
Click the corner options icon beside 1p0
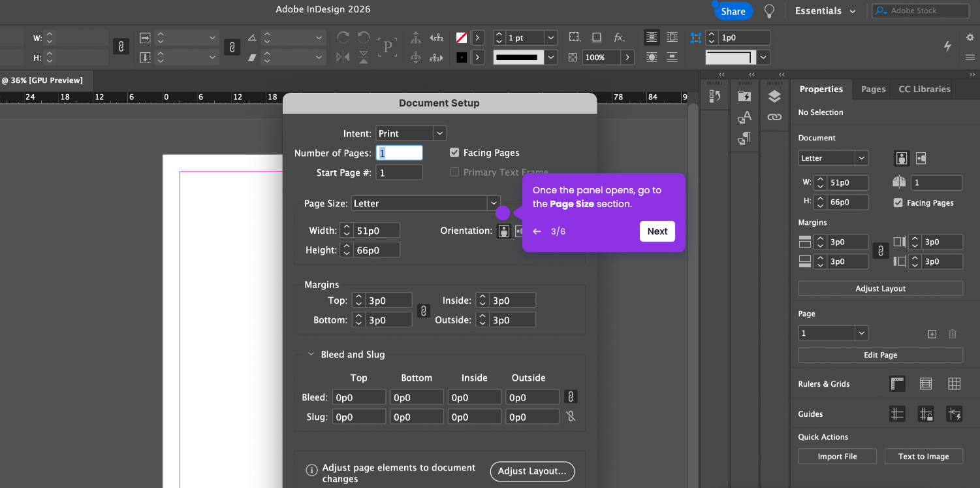tap(696, 38)
